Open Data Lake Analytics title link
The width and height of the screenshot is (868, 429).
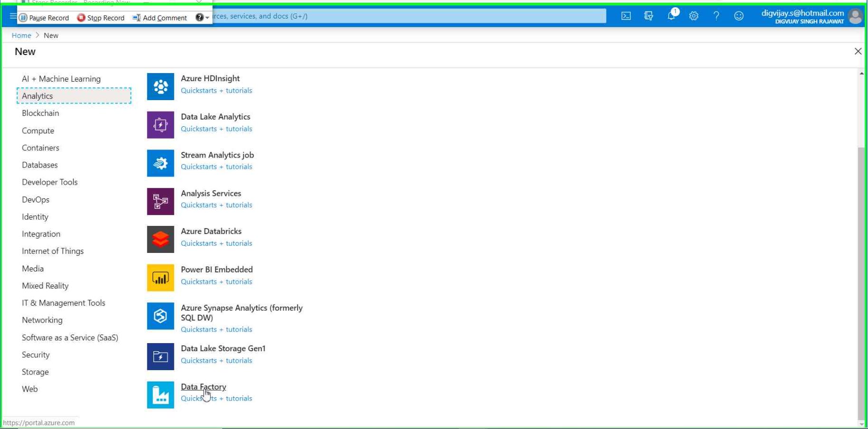point(216,117)
